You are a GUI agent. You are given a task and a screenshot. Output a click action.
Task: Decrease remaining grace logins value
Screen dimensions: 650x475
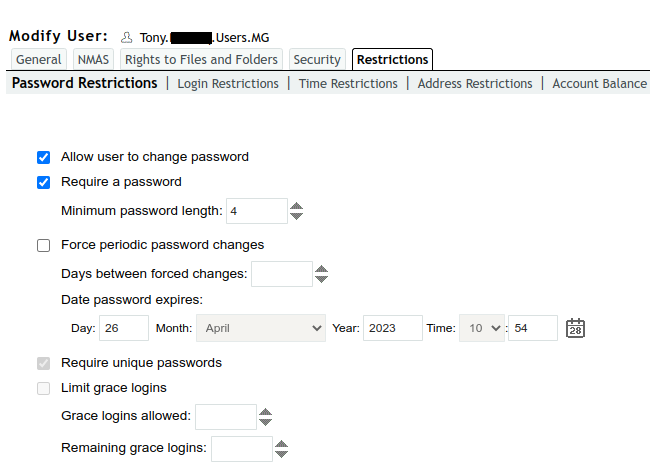pos(281,454)
